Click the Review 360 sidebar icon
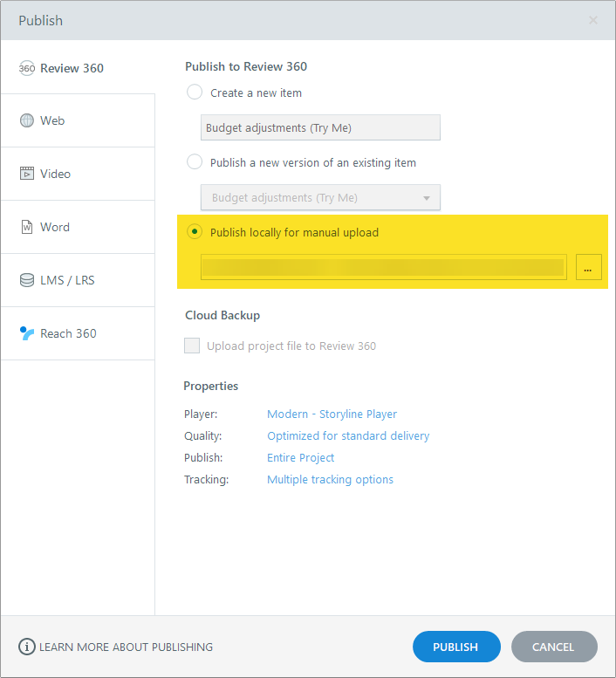Image resolution: width=616 pixels, height=678 pixels. (x=27, y=68)
